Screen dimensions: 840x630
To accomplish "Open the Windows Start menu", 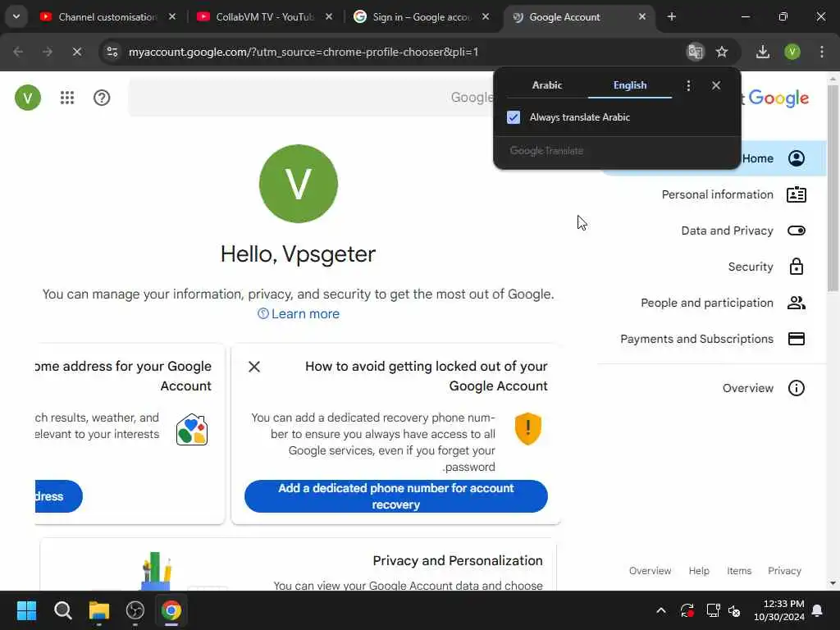I will tap(26, 610).
